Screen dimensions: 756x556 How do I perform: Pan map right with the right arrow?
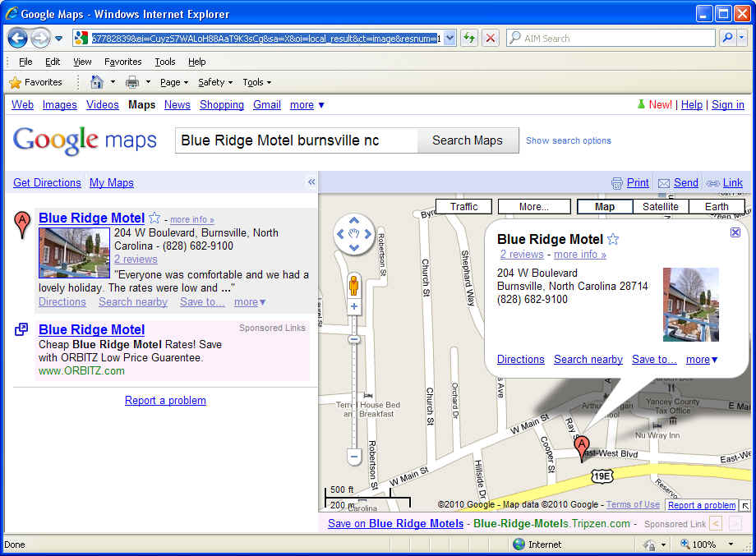coord(368,234)
